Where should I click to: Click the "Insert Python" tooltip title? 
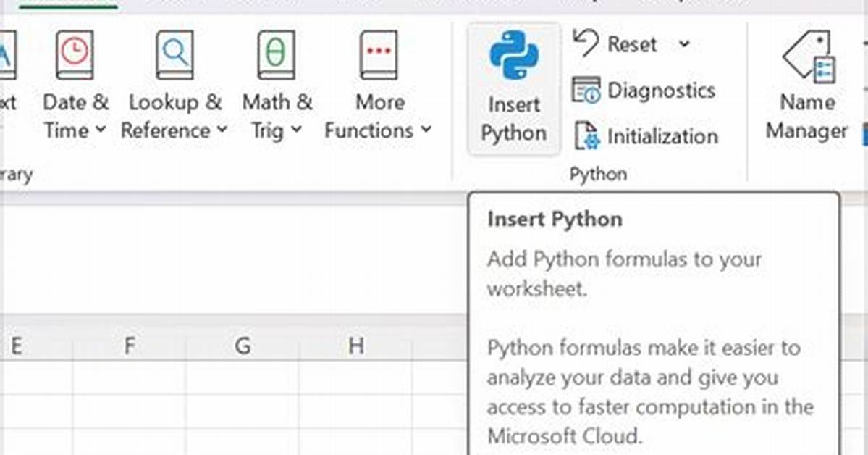click(555, 220)
